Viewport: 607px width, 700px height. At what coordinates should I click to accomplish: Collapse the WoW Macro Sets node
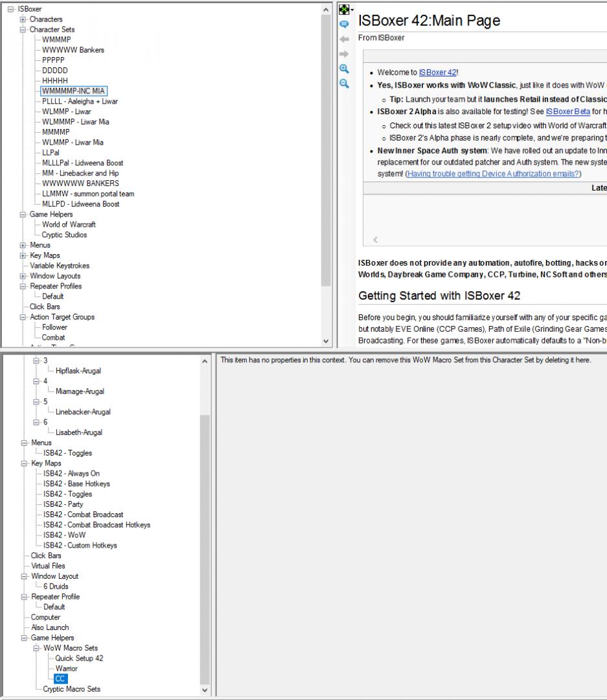tap(36, 647)
